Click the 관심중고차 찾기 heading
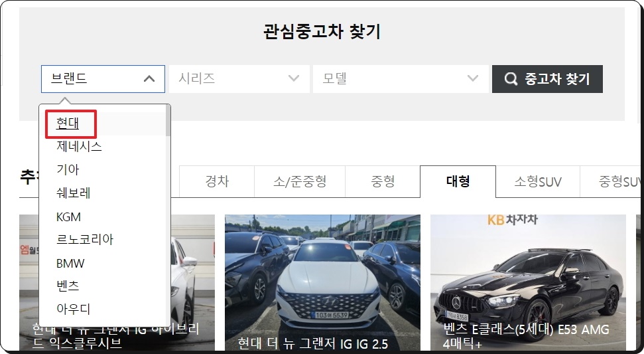The height and width of the screenshot is (354, 644). click(x=322, y=32)
